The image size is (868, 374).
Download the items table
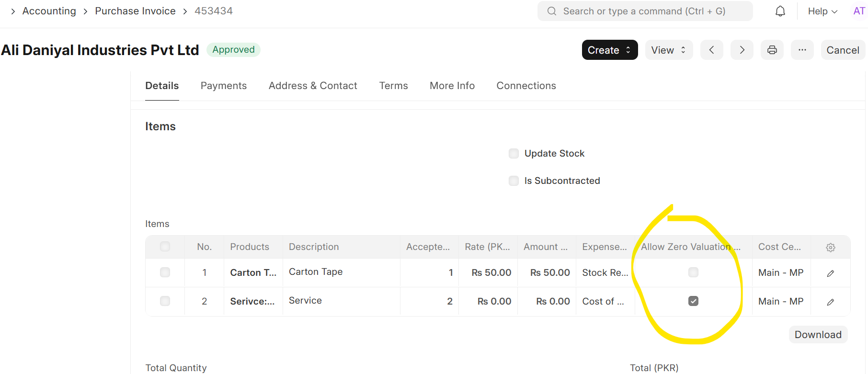tap(818, 335)
